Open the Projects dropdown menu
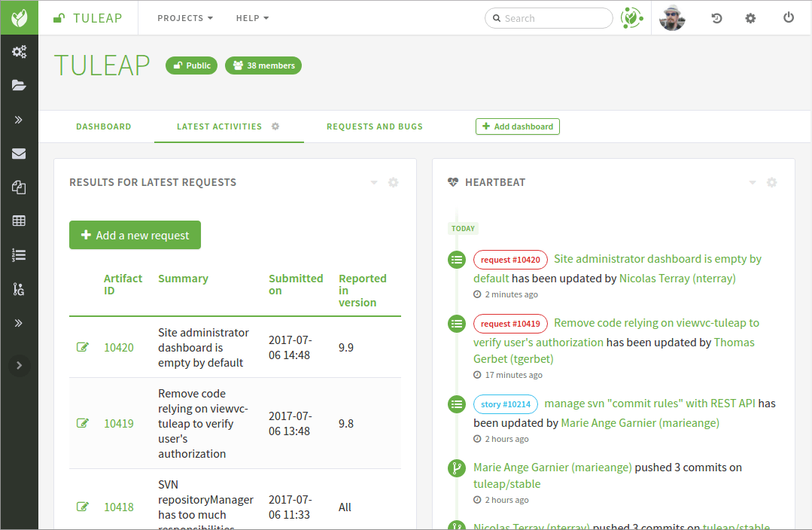The width and height of the screenshot is (812, 530). [184, 17]
